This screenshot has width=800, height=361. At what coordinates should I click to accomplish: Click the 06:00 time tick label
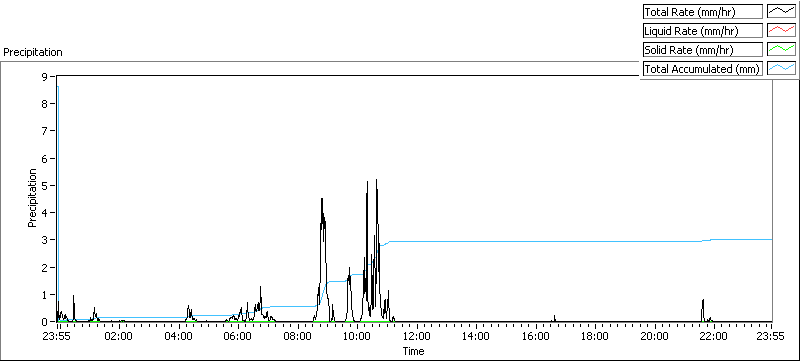coord(238,336)
